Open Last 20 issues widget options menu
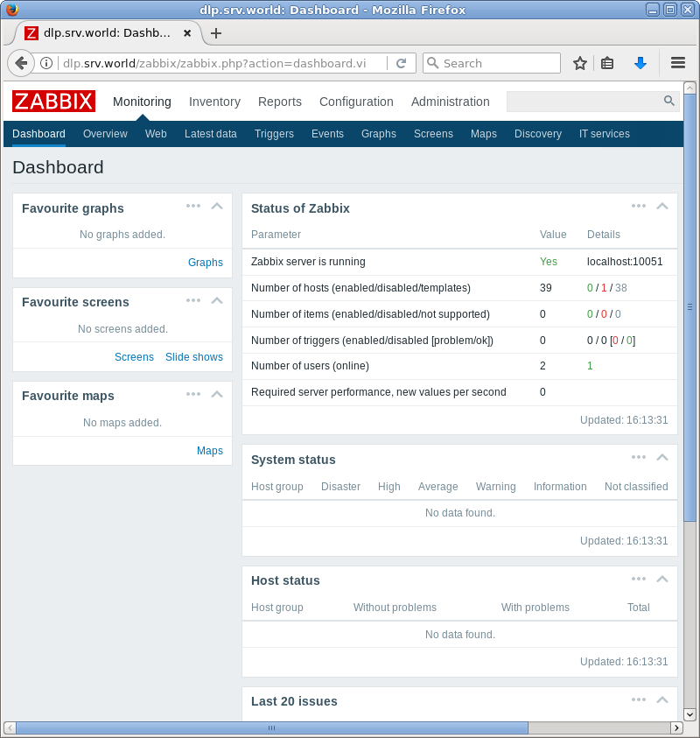Screen dimensions: 700x738 pos(639,699)
